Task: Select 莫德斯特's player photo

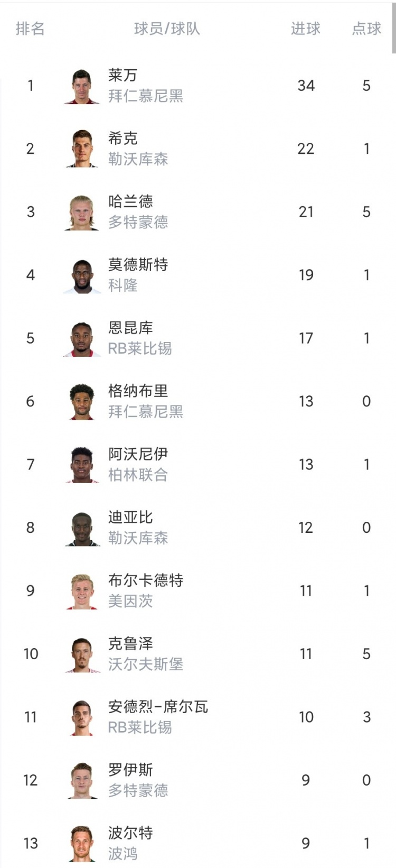Action: point(82,275)
